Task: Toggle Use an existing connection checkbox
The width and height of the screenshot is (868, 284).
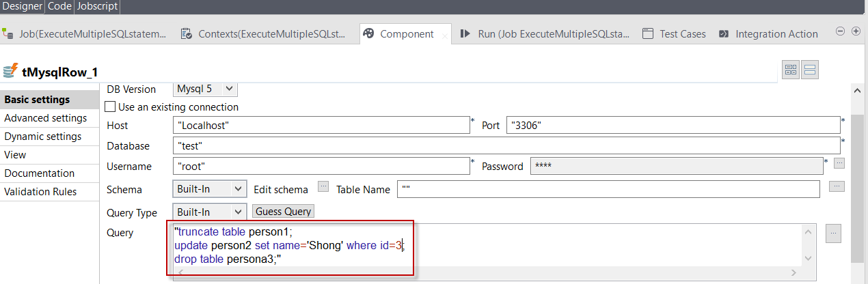Action: [x=109, y=106]
